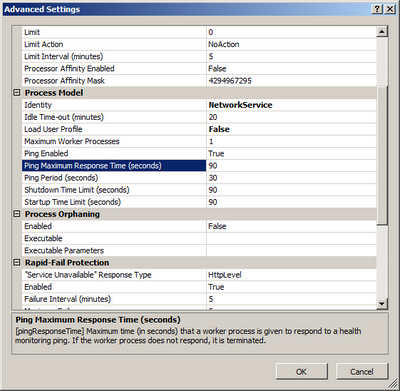Collapse the Process Orphaning section
This screenshot has height=391, width=400.
click(17, 214)
